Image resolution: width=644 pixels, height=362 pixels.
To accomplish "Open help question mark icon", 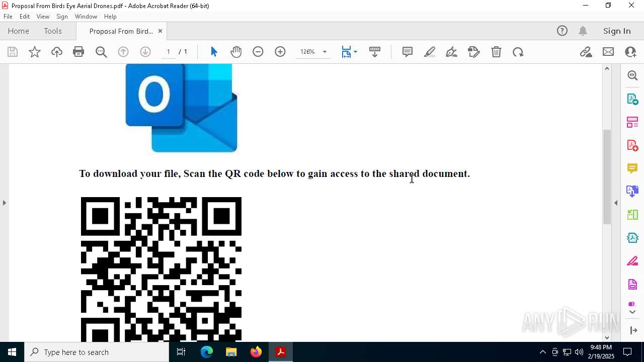I will point(562,31).
